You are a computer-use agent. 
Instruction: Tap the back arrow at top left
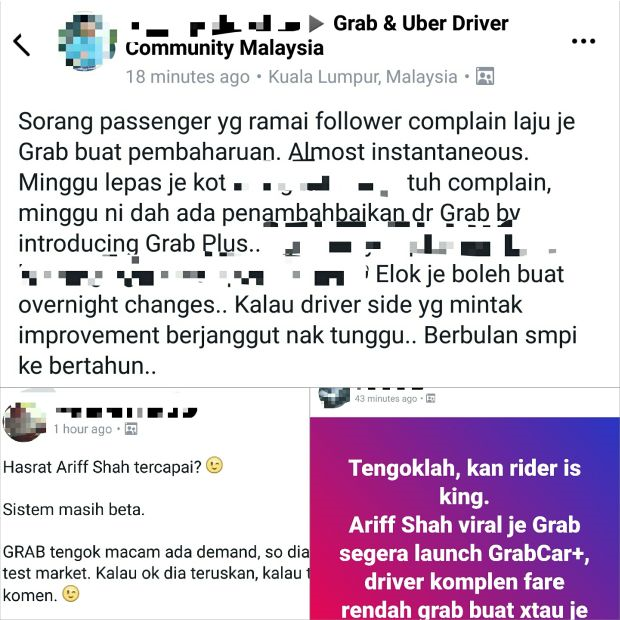[21, 44]
